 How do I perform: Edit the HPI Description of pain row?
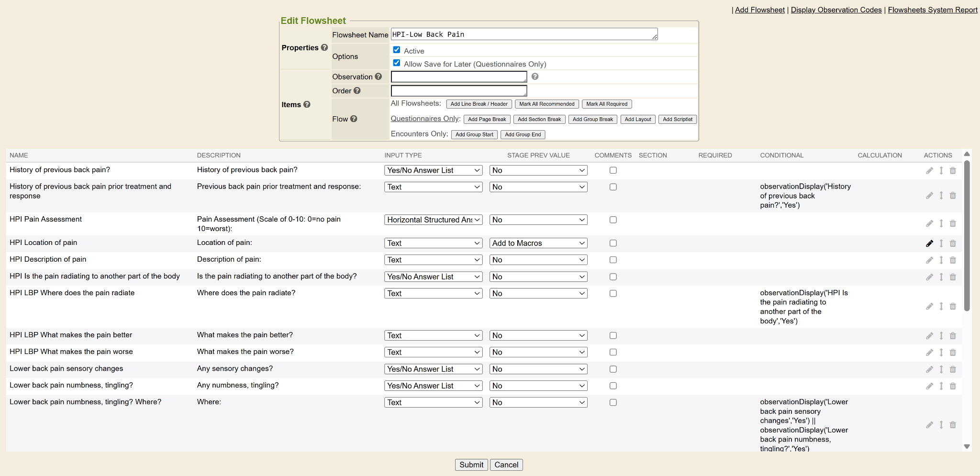click(929, 260)
